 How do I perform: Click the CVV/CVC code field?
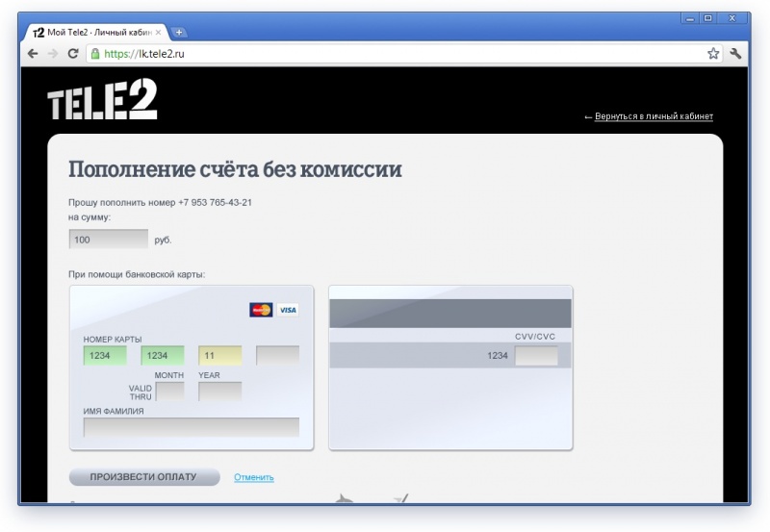536,355
